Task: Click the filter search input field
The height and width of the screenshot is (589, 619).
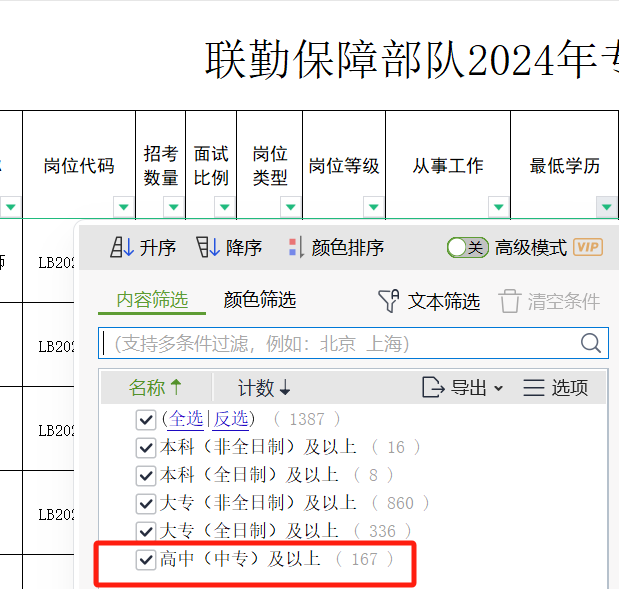Action: point(340,344)
